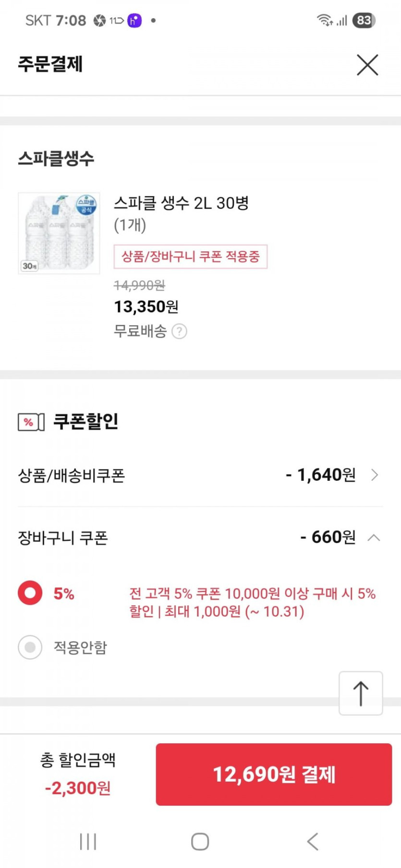Collapse the 장바구니 쿠폰 section chevron
Viewport: 401px width, 868px height.
tap(374, 537)
